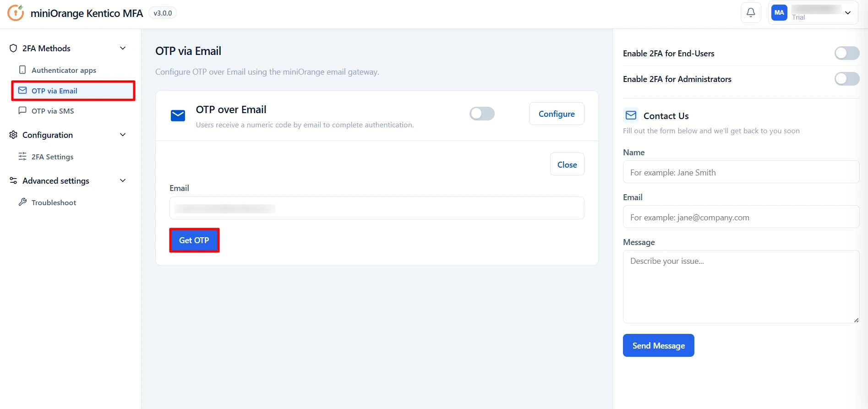Toggle the OTP over Email switch

coord(482,114)
